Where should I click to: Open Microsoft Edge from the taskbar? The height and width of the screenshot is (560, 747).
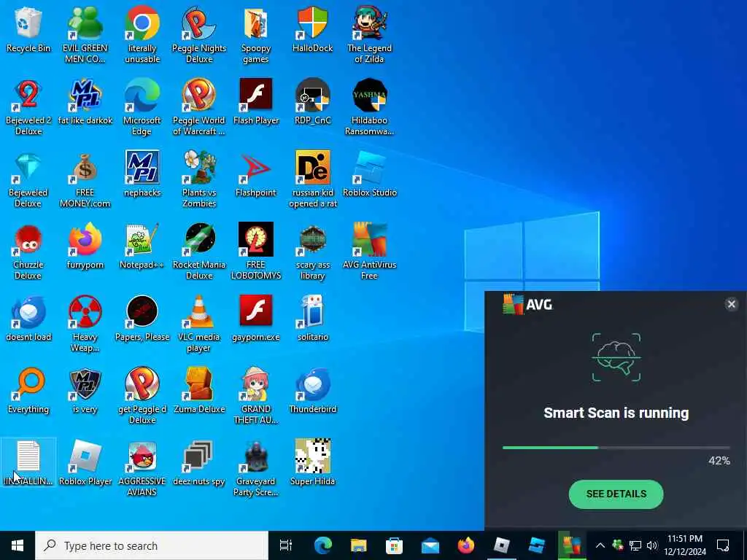322,545
